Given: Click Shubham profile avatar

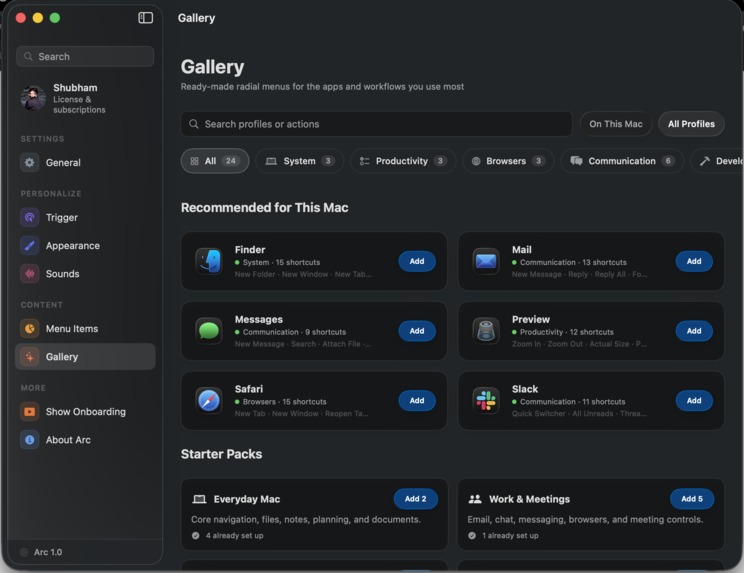Looking at the screenshot, I should pyautogui.click(x=33, y=98).
